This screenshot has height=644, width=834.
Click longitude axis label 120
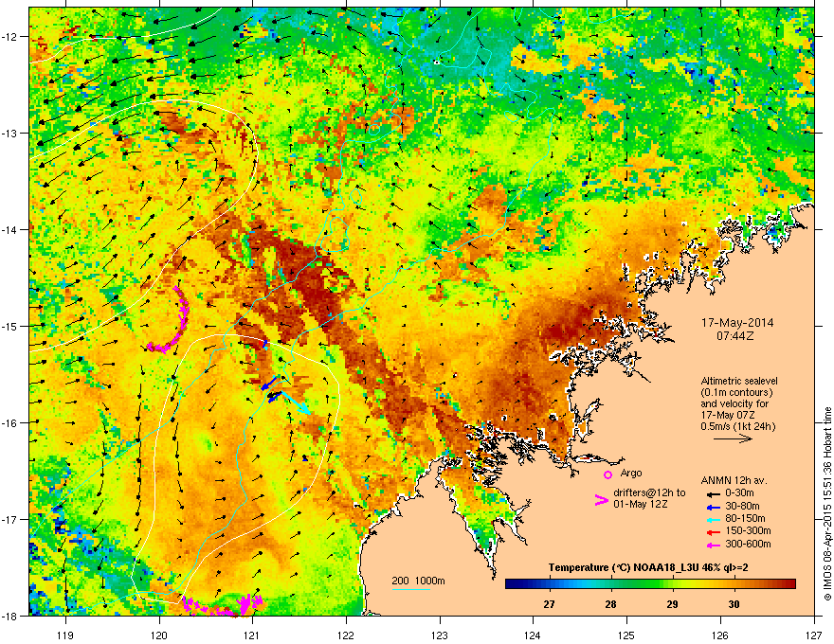(159, 635)
